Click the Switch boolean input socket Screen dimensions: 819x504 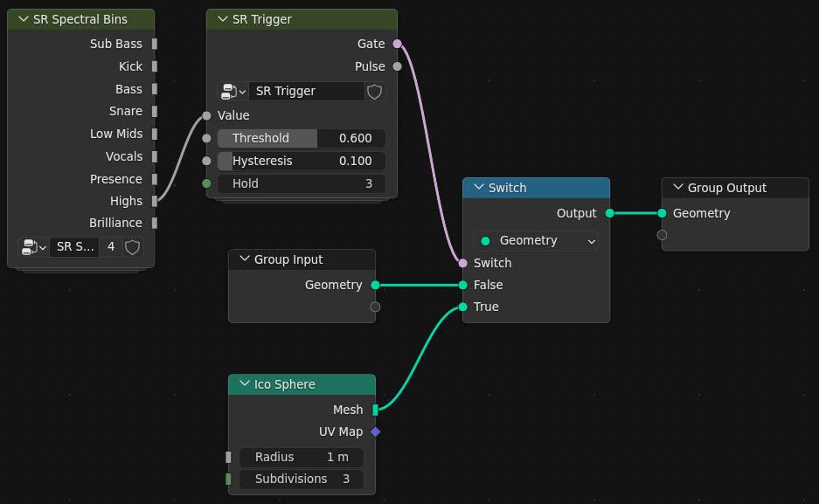[x=462, y=263]
